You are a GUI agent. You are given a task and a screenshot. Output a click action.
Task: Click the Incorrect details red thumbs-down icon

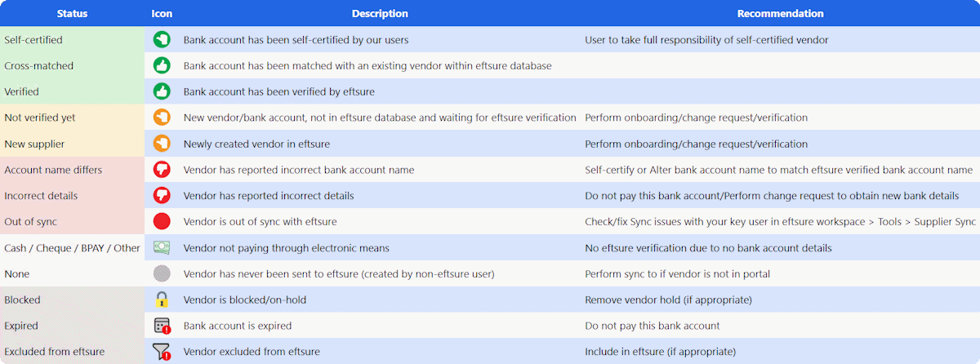(162, 195)
